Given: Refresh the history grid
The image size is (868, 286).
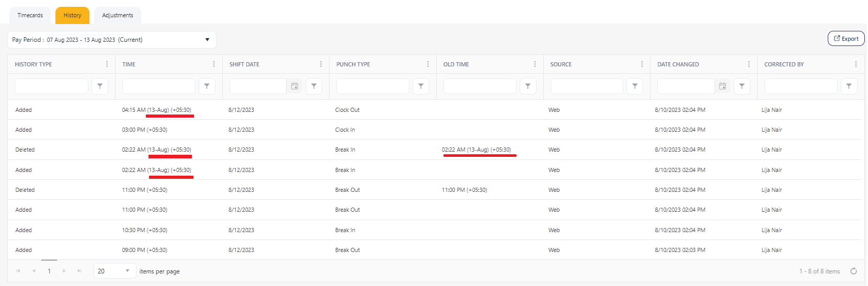Looking at the screenshot, I should (x=853, y=271).
